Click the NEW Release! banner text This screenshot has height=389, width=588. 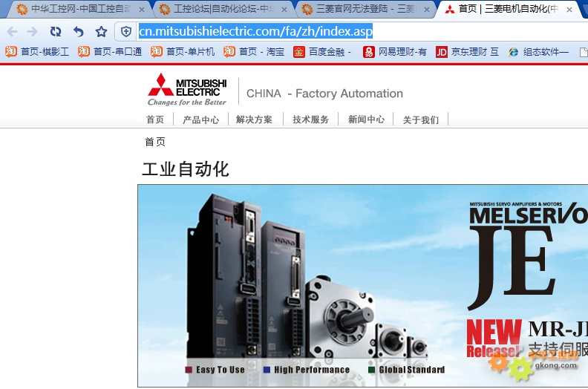coord(494,339)
